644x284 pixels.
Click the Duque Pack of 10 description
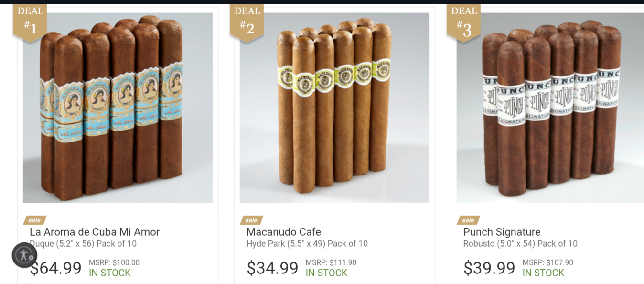point(83,244)
